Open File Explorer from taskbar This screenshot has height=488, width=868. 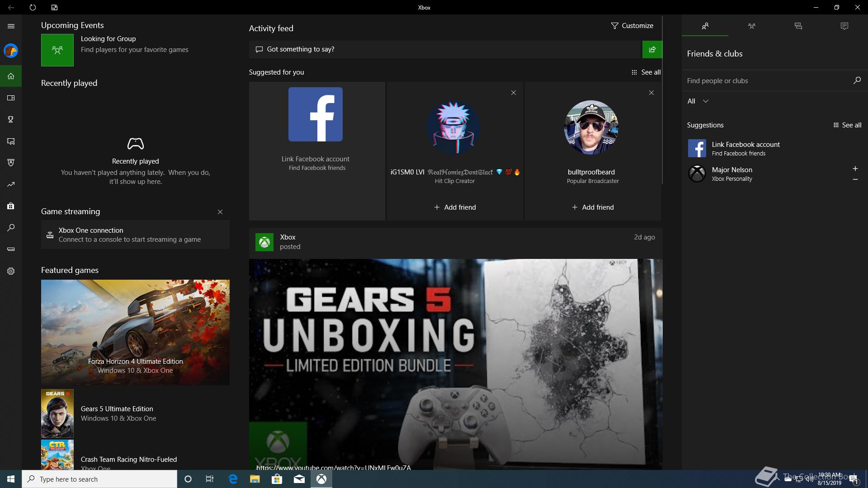pyautogui.click(x=255, y=479)
